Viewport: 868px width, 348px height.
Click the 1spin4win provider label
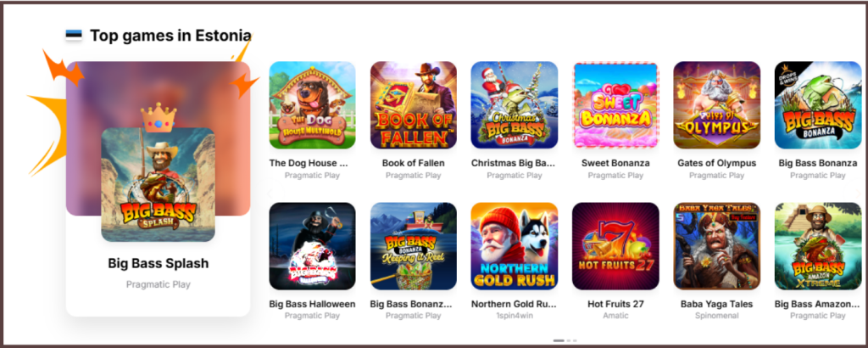pyautogui.click(x=515, y=316)
